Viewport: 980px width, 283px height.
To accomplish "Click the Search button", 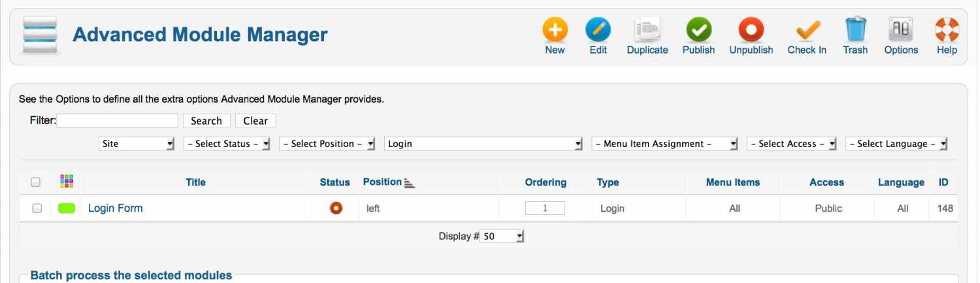I will (x=206, y=121).
